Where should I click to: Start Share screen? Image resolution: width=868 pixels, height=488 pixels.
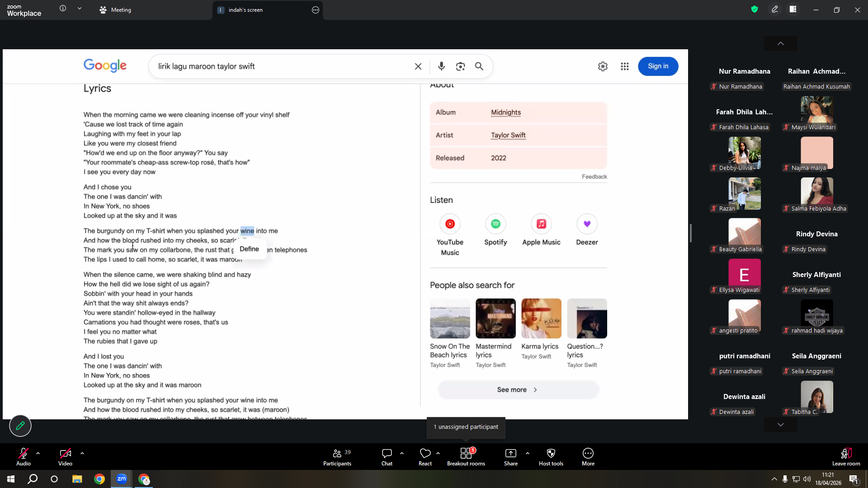pos(511,457)
